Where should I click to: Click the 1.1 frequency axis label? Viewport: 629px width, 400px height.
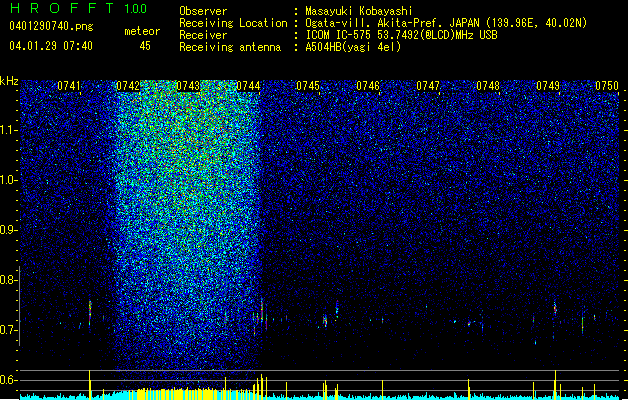pos(9,130)
